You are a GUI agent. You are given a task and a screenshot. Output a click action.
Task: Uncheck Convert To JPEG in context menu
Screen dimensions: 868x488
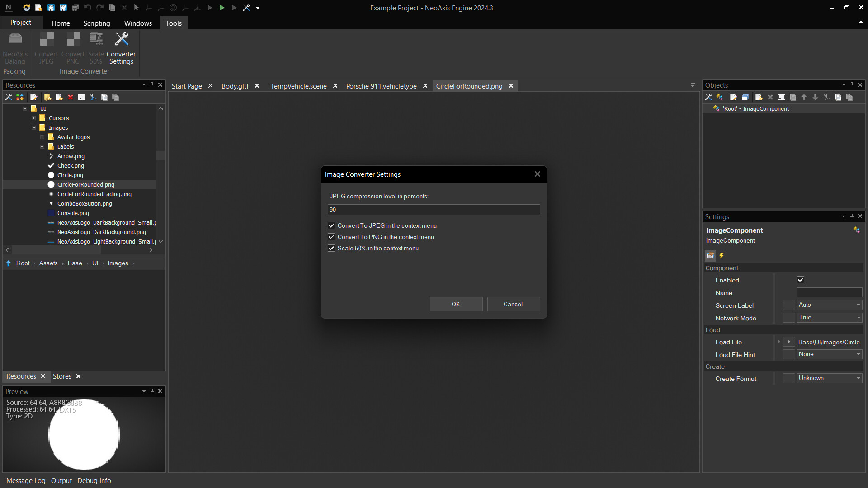point(331,225)
